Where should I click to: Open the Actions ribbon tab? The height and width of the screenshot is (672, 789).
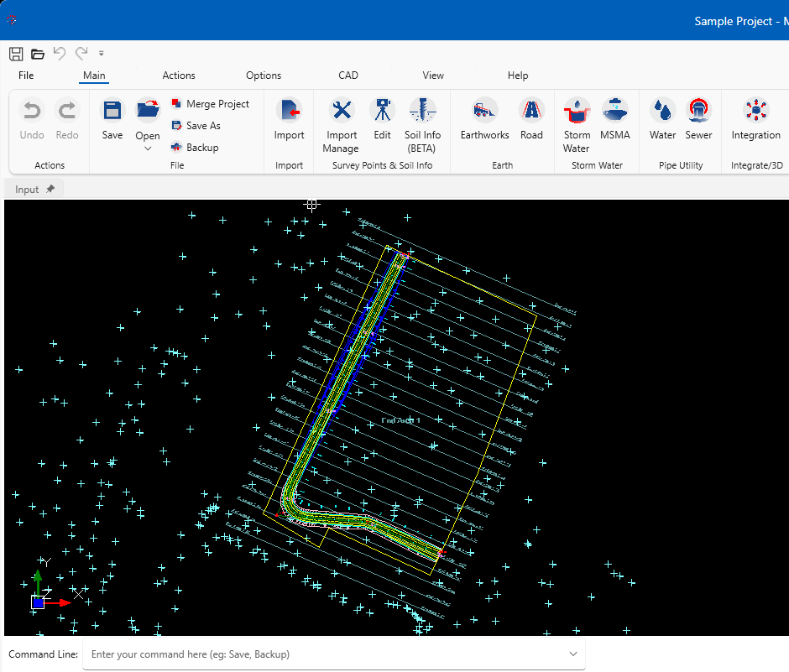pos(179,76)
